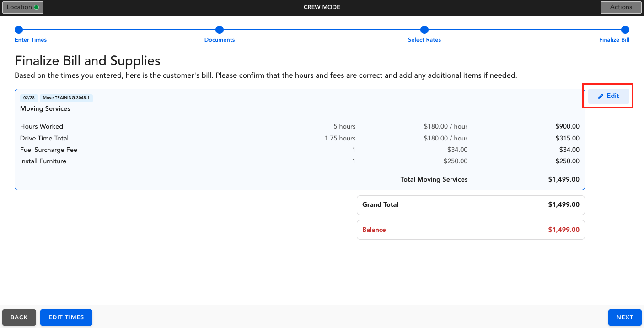Click the Drive Time Total row label

(44, 138)
